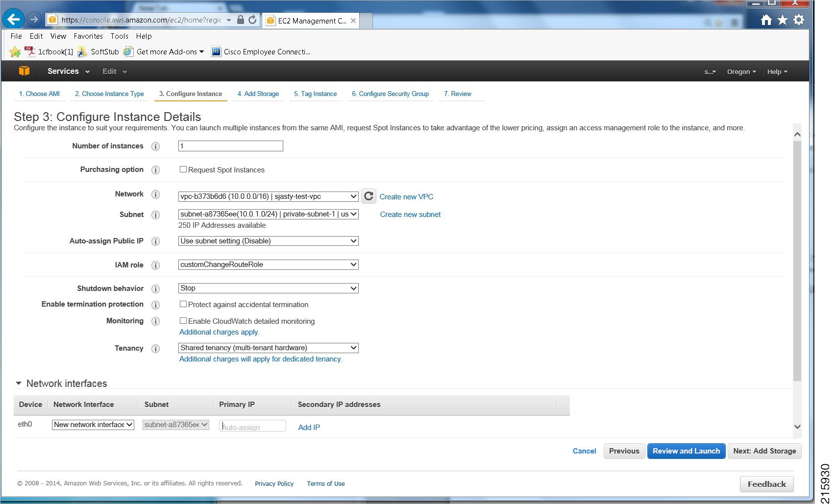This screenshot has height=504, width=837.
Task: Open the Cisco Employee Connection favorite
Action: pyautogui.click(x=261, y=51)
